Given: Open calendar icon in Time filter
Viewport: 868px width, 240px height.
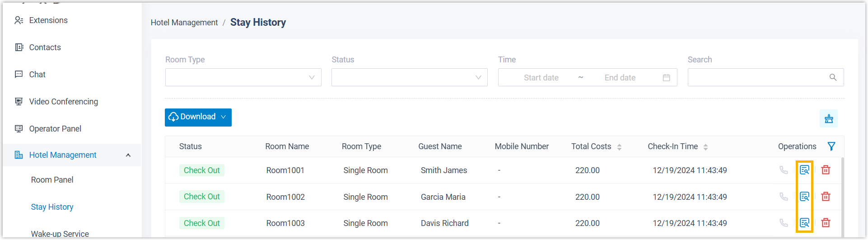Looking at the screenshot, I should [x=666, y=78].
